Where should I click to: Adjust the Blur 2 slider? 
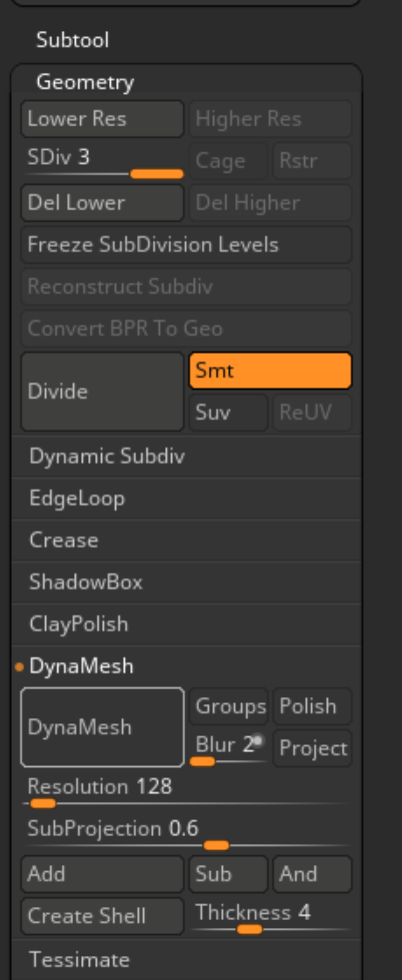point(229,748)
